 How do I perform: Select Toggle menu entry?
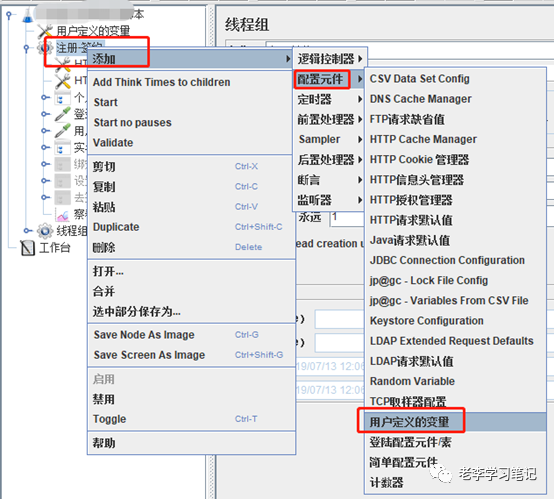(191, 419)
